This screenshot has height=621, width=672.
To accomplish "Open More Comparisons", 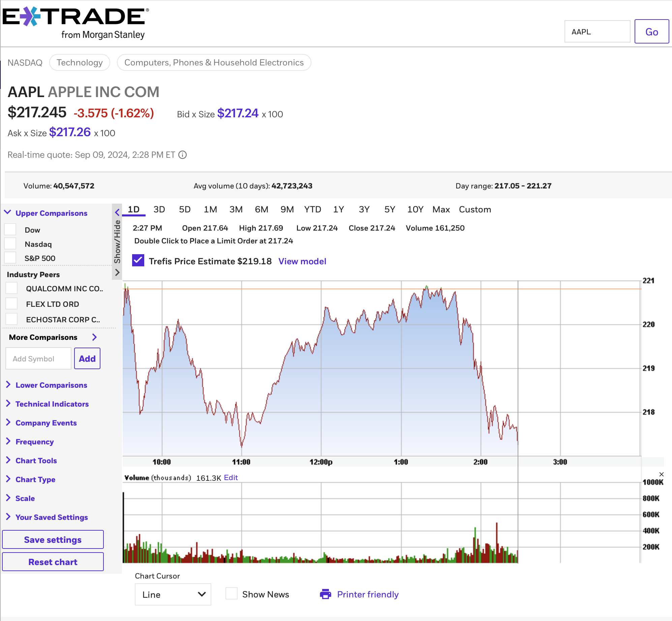I will pyautogui.click(x=53, y=337).
